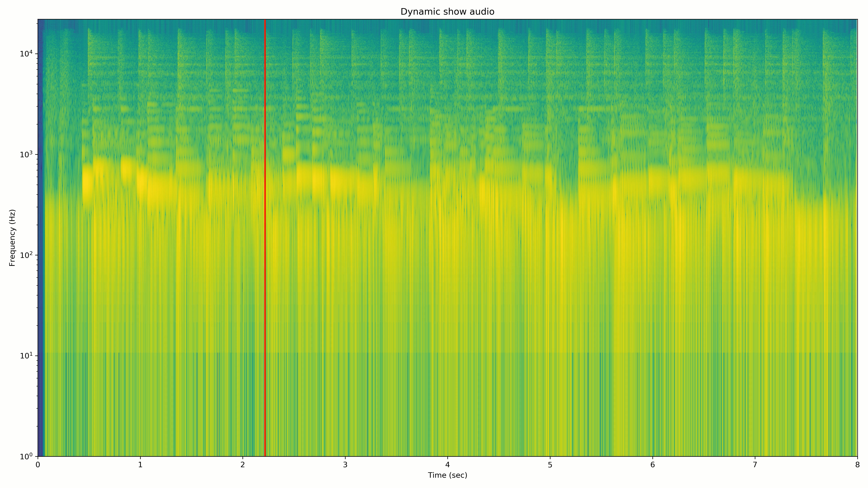Click the 10^2 frequency tick label

pos(26,255)
